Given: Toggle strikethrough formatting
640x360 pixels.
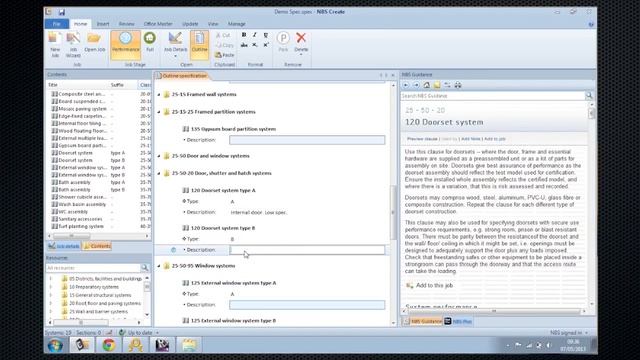Looking at the screenshot, I should click(x=244, y=45).
